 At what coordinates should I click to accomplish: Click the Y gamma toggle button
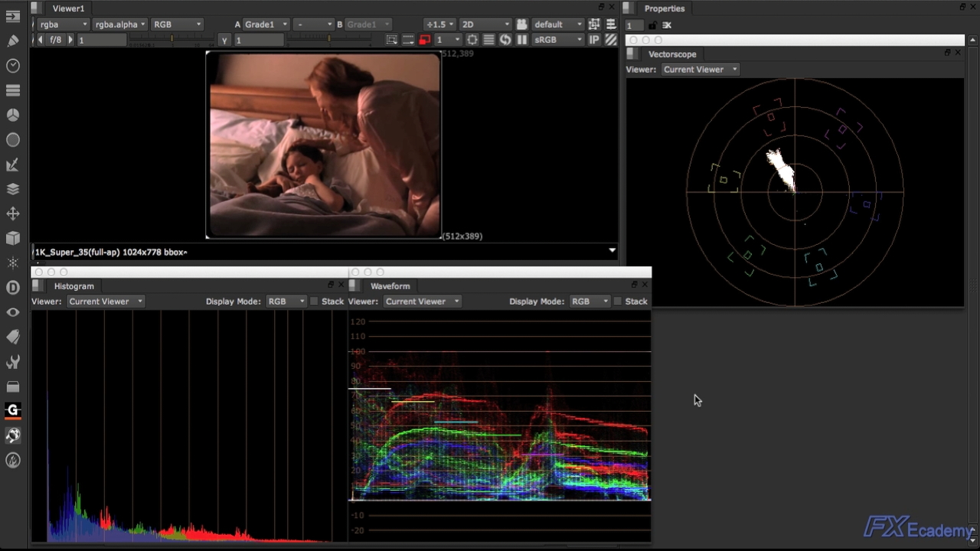(224, 40)
